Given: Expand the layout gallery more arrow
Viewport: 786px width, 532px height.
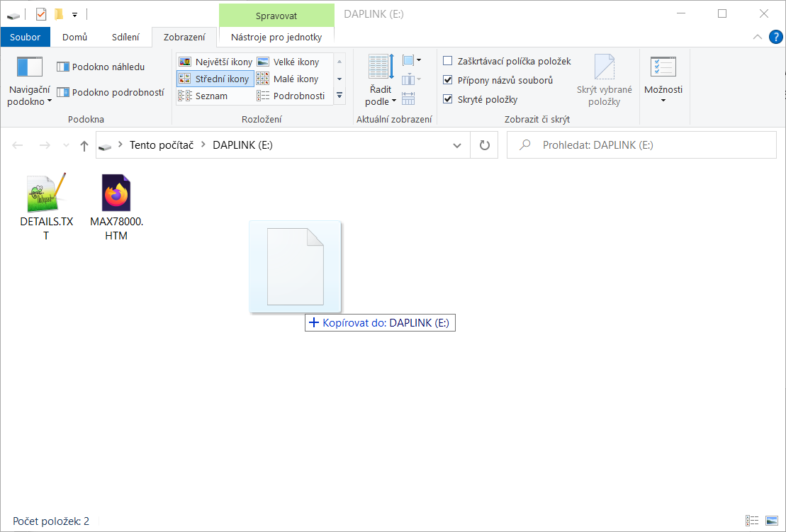Looking at the screenshot, I should 339,95.
